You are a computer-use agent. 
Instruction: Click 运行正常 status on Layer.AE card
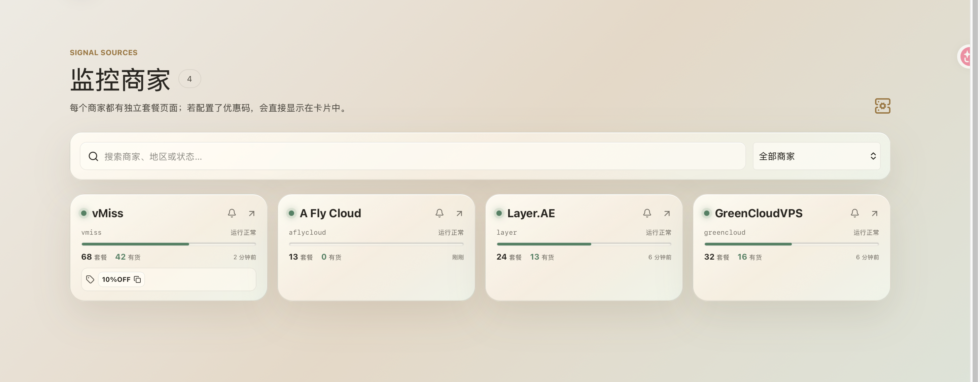pos(659,232)
